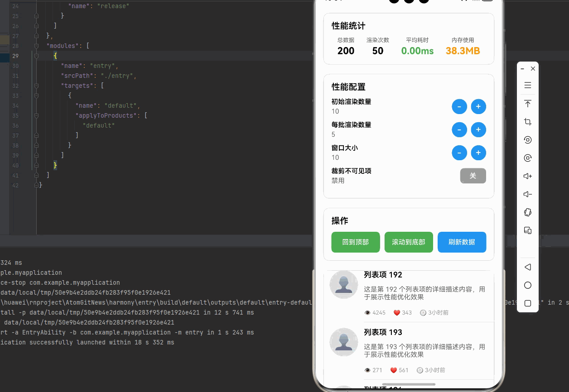569x392 pixels.
Task: Decrease 窗口大小 with minus button
Action: 459,153
